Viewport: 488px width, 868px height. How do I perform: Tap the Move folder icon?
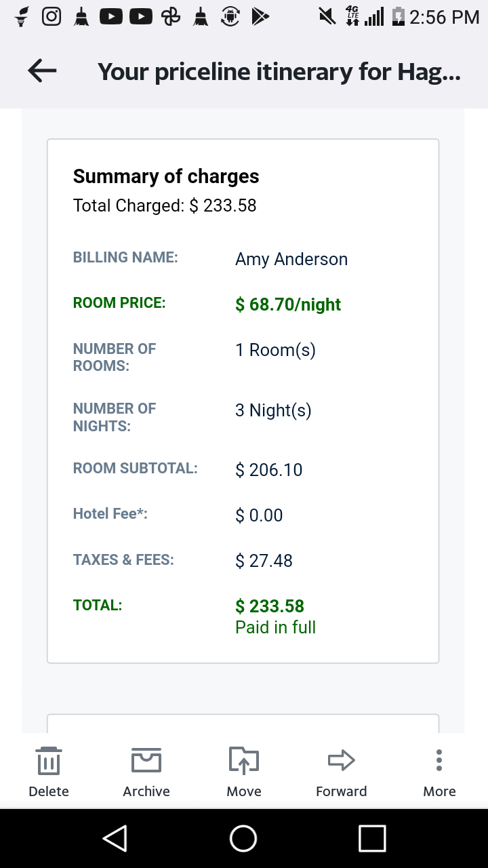[244, 761]
